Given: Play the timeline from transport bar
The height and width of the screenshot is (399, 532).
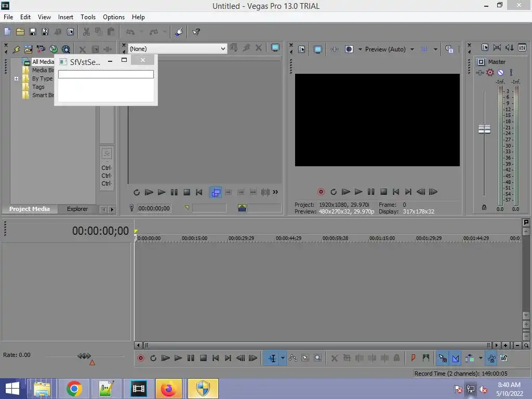Looking at the screenshot, I should pyautogui.click(x=178, y=358).
